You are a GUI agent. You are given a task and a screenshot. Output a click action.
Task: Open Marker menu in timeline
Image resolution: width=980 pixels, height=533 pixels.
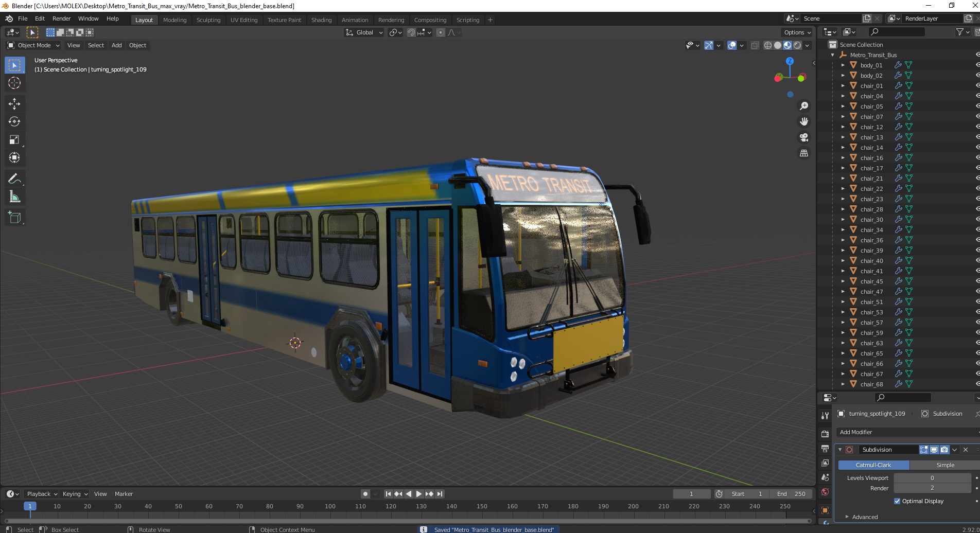[124, 494]
